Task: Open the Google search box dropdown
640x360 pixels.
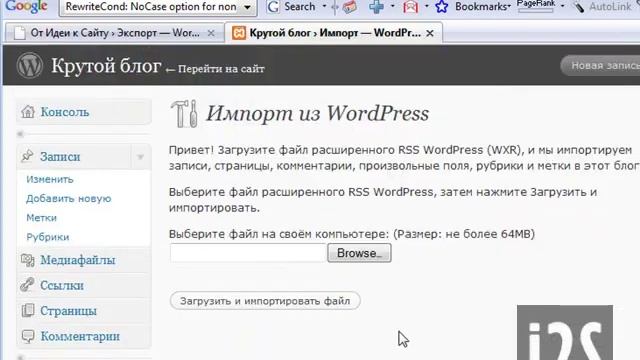Action: [x=247, y=7]
